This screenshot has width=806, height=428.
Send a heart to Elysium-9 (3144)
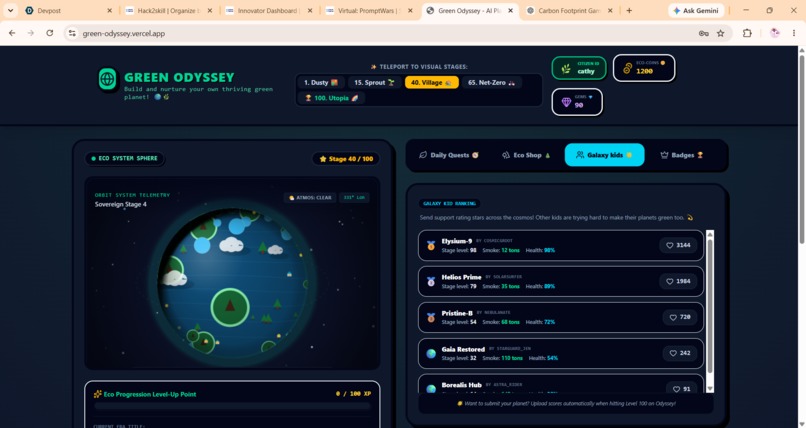[678, 245]
